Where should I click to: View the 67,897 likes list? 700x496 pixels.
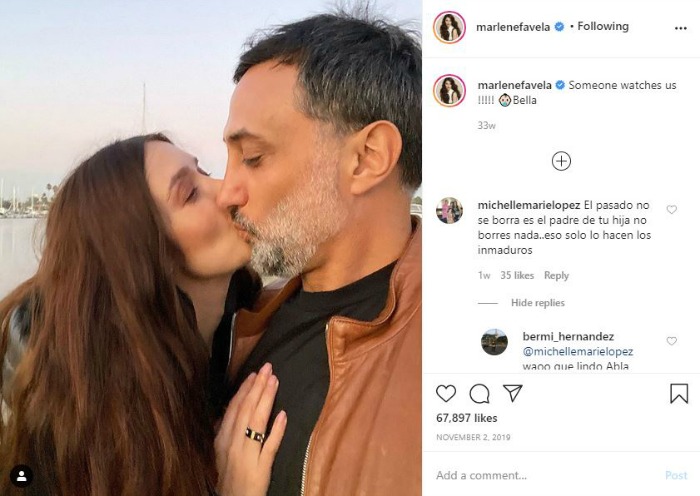(469, 418)
